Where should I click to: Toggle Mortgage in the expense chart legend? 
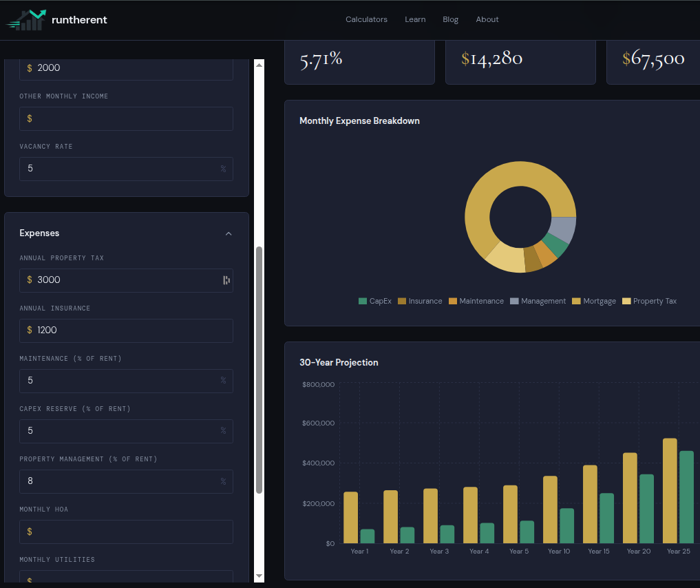point(593,301)
